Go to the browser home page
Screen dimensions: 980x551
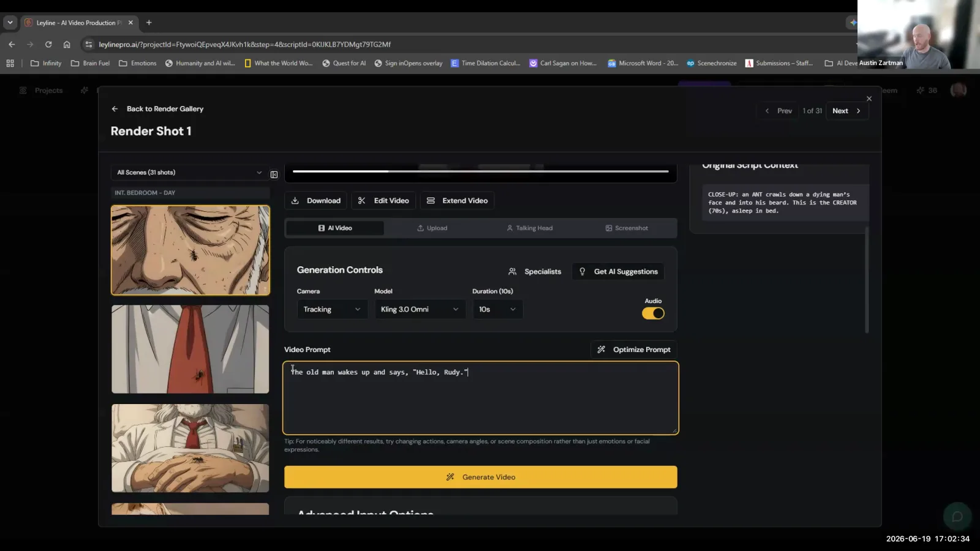(67, 44)
